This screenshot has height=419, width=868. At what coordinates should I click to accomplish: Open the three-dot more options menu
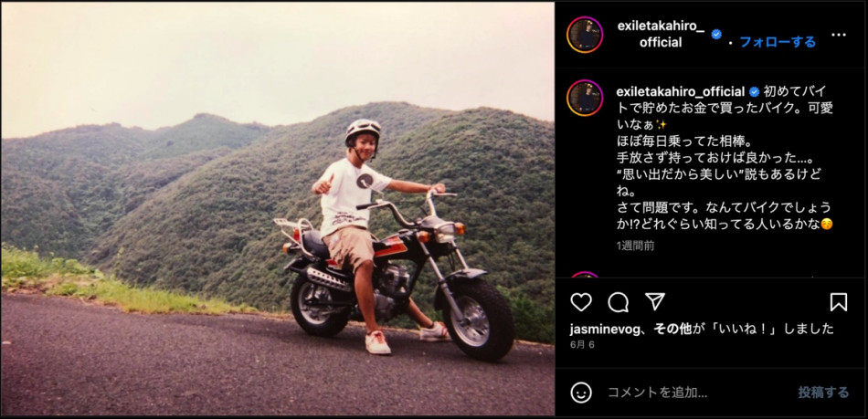839,35
